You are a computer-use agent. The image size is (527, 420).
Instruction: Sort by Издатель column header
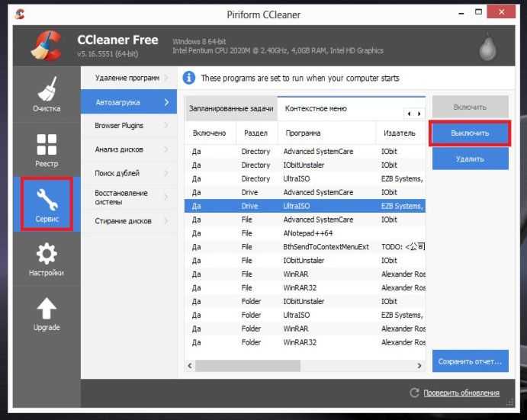pos(400,133)
